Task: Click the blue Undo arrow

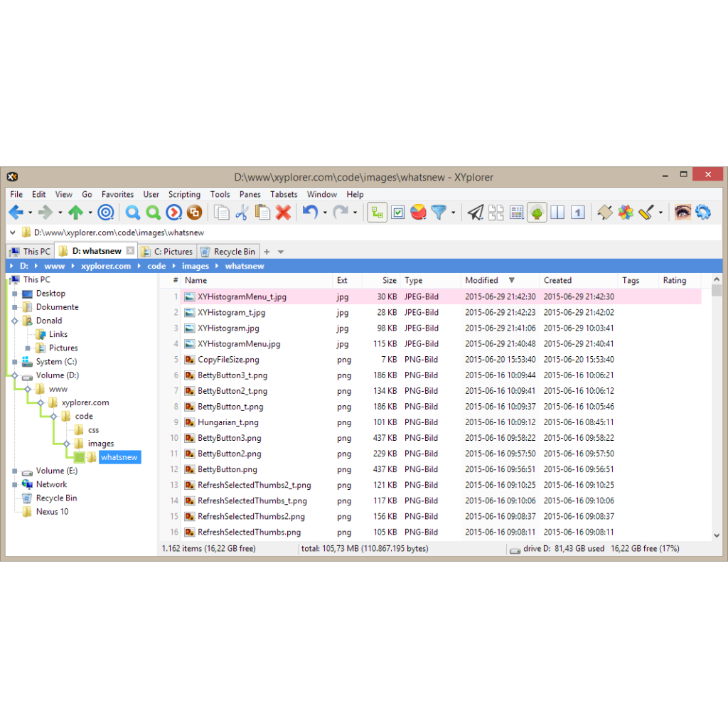Action: pyautogui.click(x=310, y=213)
